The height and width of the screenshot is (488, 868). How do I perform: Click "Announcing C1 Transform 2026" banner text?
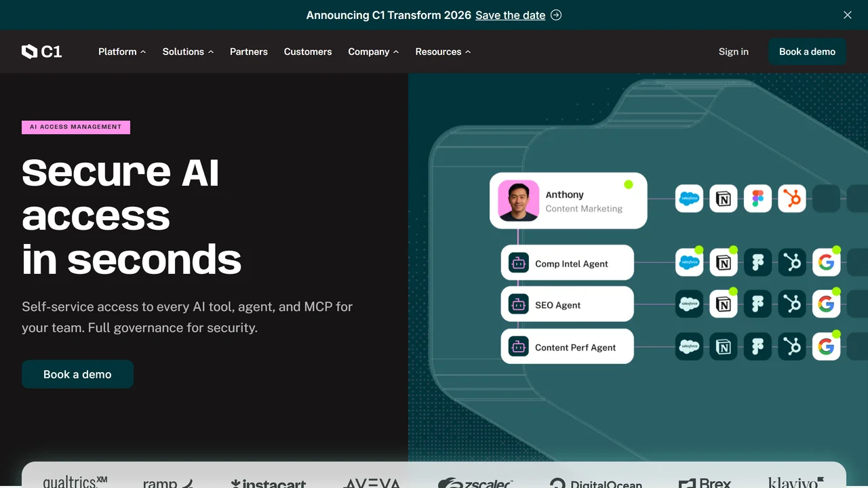[x=389, y=15]
